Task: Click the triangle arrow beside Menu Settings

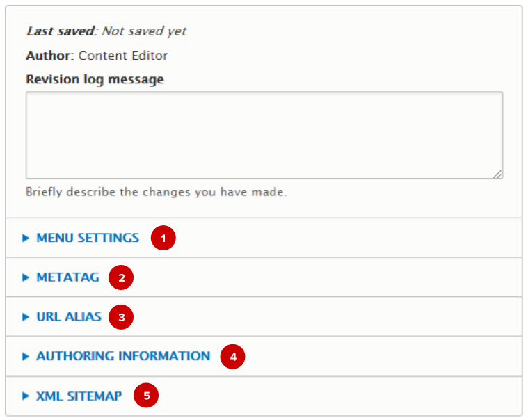Action: pos(26,238)
